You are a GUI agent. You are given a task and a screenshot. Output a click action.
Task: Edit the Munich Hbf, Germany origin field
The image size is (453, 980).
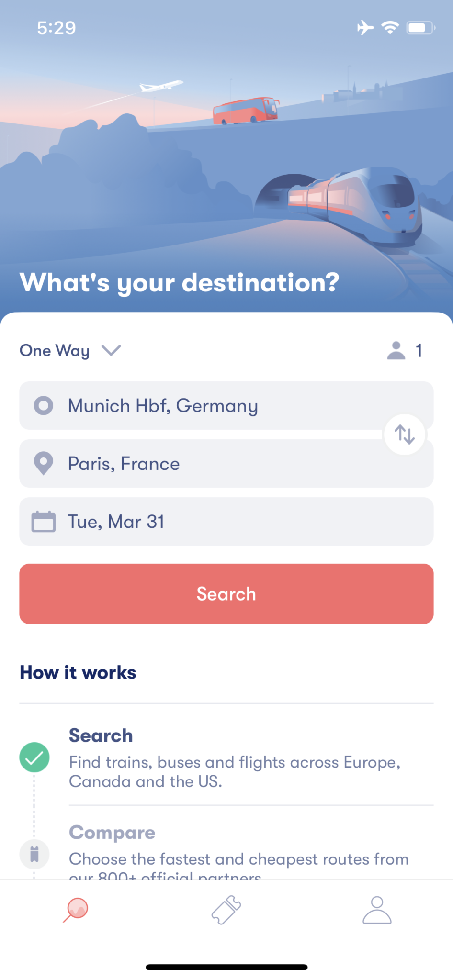[226, 405]
